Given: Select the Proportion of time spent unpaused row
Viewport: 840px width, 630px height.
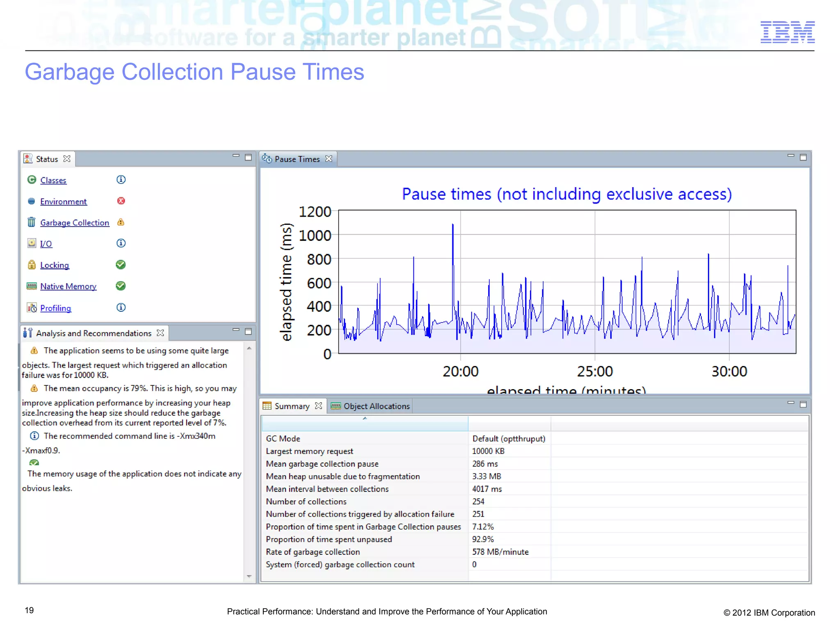Looking at the screenshot, I should 535,539.
